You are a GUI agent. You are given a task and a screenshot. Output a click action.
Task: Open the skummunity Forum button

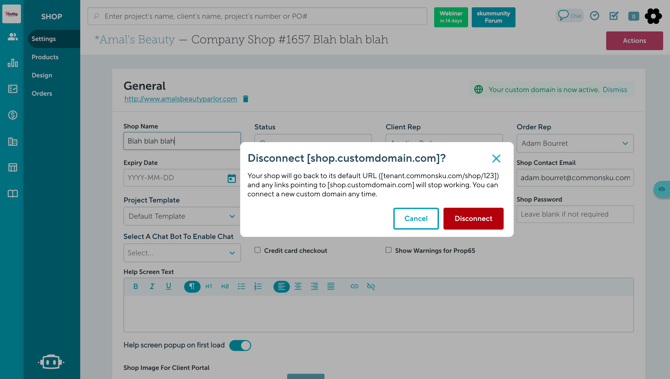(493, 17)
